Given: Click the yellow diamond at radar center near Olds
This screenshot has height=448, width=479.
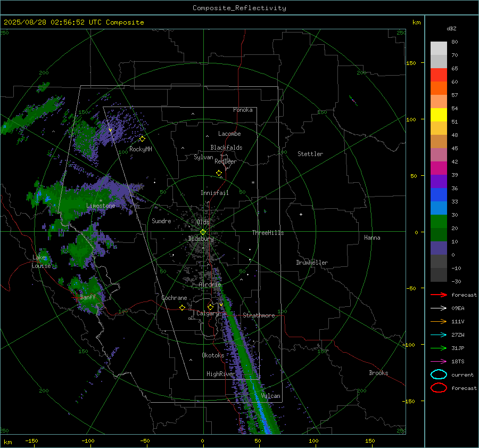Looking at the screenshot, I should pos(203,232).
